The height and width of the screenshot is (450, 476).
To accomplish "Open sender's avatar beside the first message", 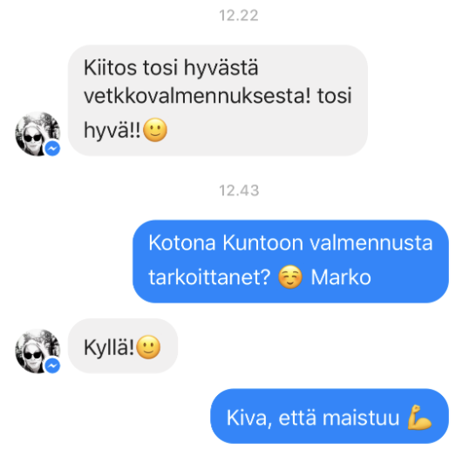I will [37, 134].
